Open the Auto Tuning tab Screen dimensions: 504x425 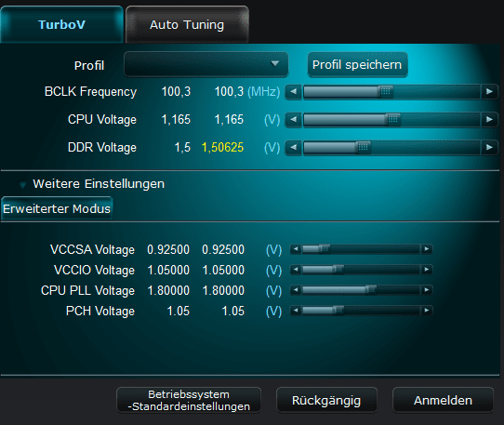click(x=187, y=24)
